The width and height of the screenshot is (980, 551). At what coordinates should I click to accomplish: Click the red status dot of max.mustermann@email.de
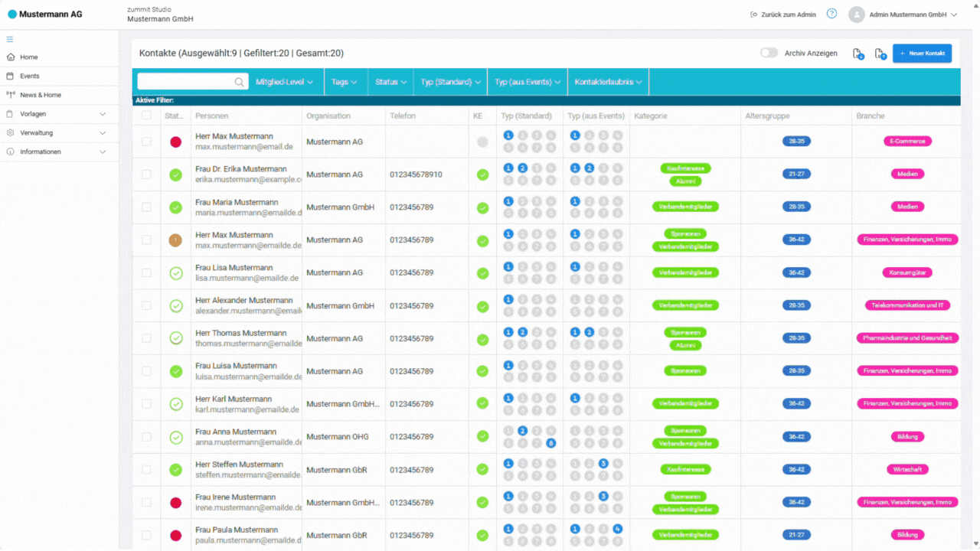click(x=175, y=142)
